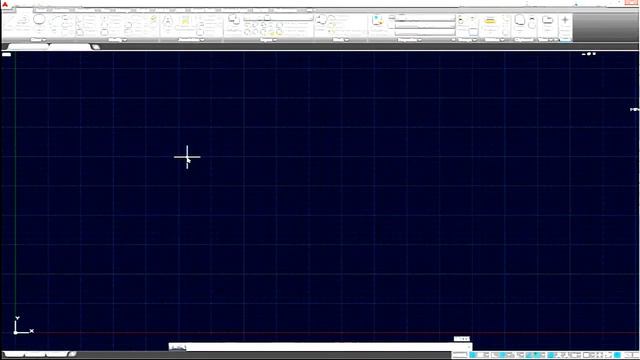640x360 pixels.
Task: Click the Paste clipboard icon
Action: (x=519, y=20)
